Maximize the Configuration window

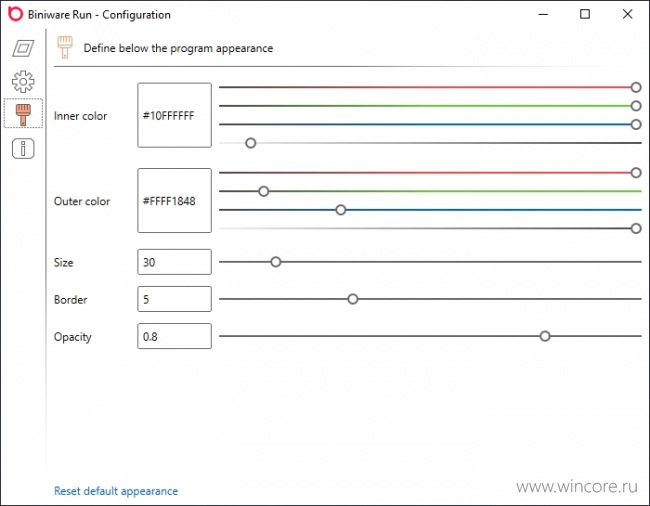click(585, 14)
